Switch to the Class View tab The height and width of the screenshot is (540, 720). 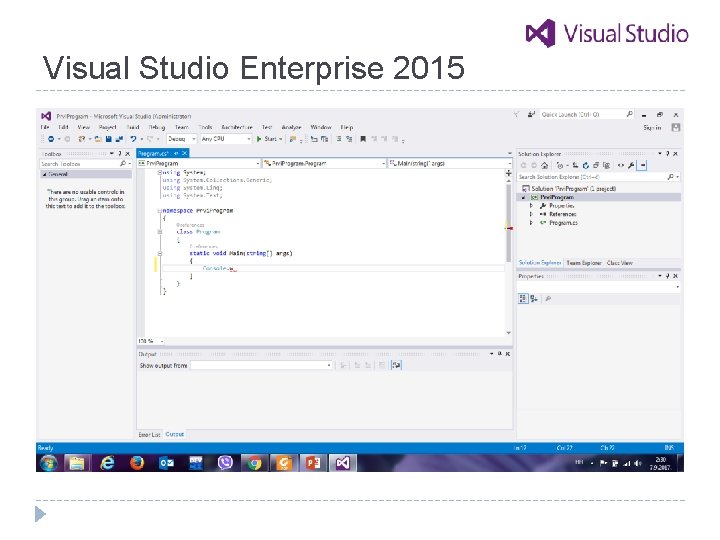click(619, 263)
